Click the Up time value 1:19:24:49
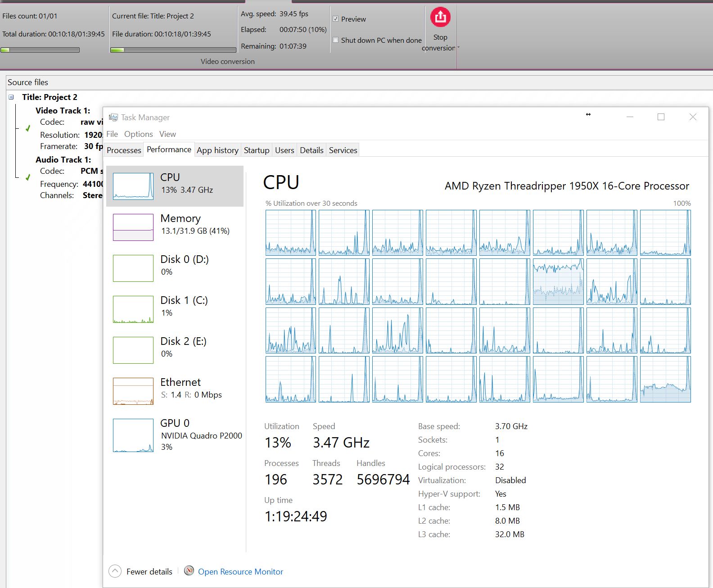The image size is (713, 588). click(x=296, y=516)
